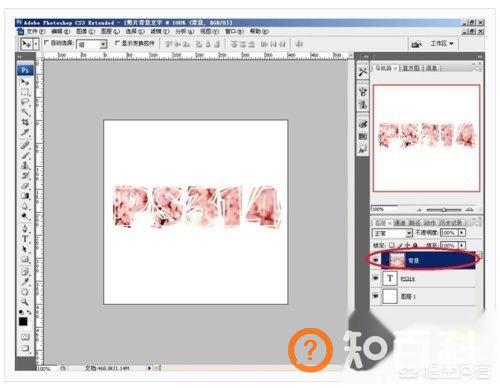Viewport: 500px width, 388px height.
Task: Select the Eraser tool
Action: [x=25, y=186]
